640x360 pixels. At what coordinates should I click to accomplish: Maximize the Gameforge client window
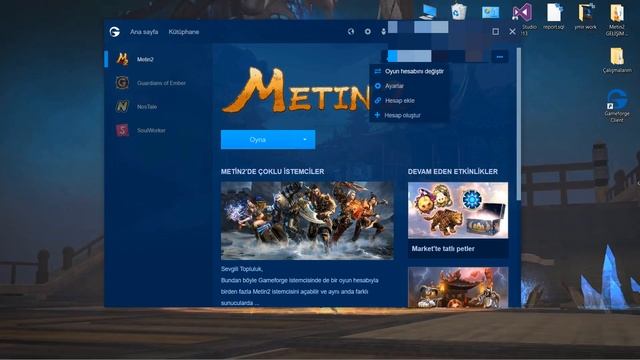coord(496,31)
